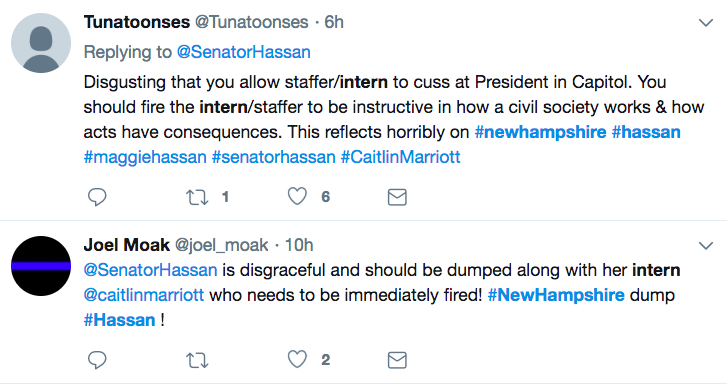This screenshot has height=386, width=727.
Task: Open the #NewHampshire hashtag in Joel's tweet
Action: pos(556,295)
